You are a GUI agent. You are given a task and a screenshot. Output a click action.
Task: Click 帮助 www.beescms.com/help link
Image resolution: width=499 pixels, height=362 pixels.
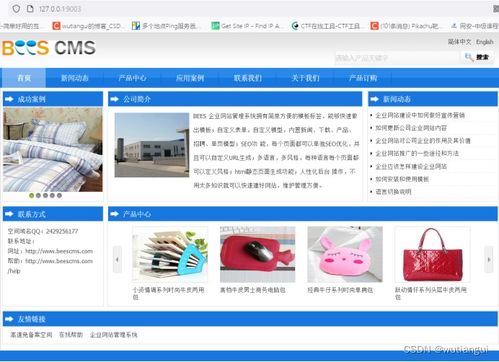coord(59,261)
